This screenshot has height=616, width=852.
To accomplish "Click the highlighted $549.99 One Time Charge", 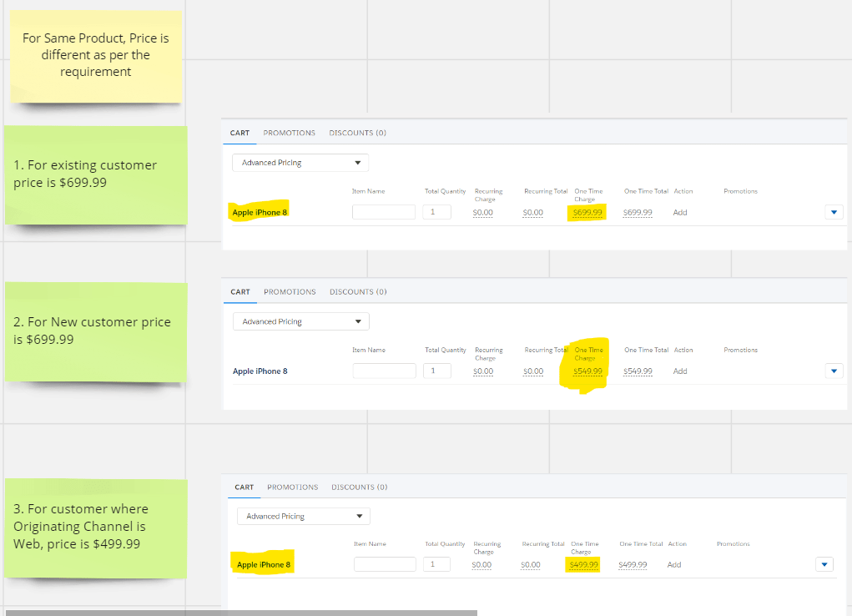I will pyautogui.click(x=587, y=371).
